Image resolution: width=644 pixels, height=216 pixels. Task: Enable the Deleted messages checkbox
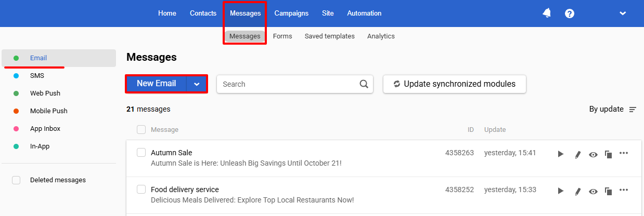pyautogui.click(x=16, y=180)
